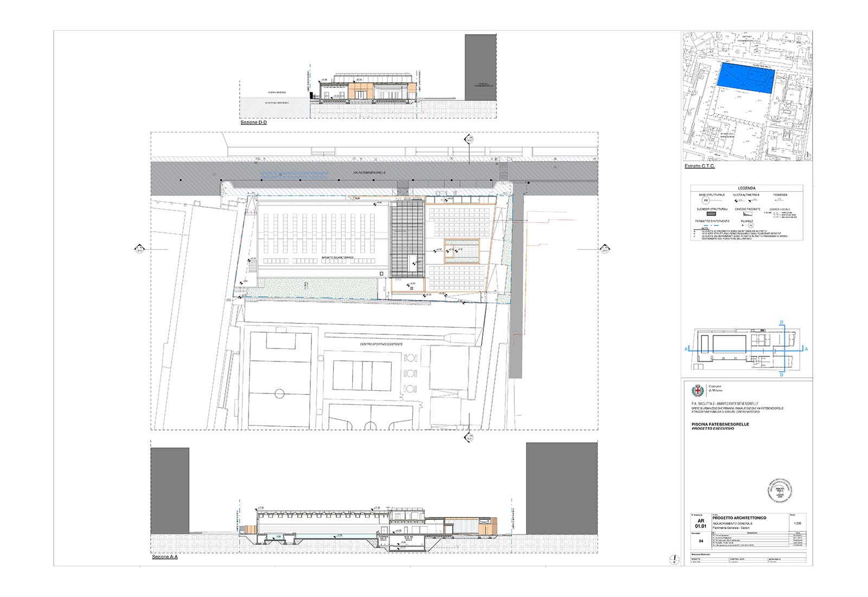Screen dimensions: 868x597
Task: Click the Comune di Milano crest
Action: coord(697,390)
